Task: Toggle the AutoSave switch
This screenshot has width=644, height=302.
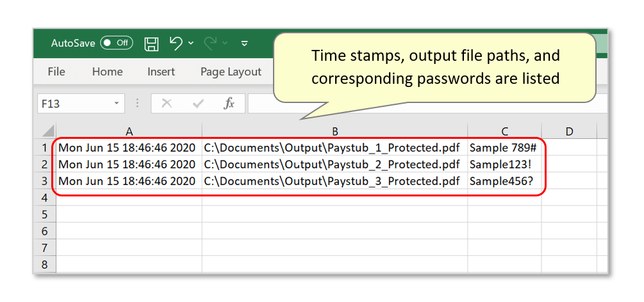Action: coord(116,43)
